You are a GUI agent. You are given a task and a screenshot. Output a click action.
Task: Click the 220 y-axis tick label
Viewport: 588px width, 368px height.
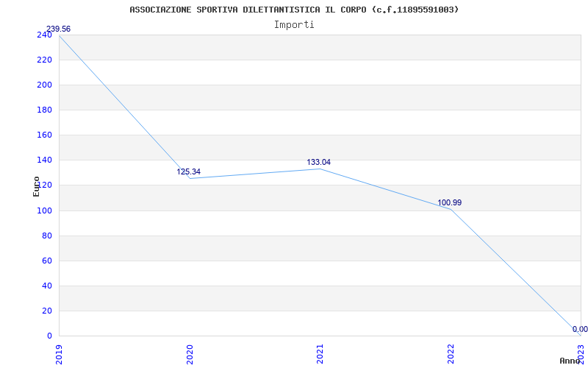44,60
